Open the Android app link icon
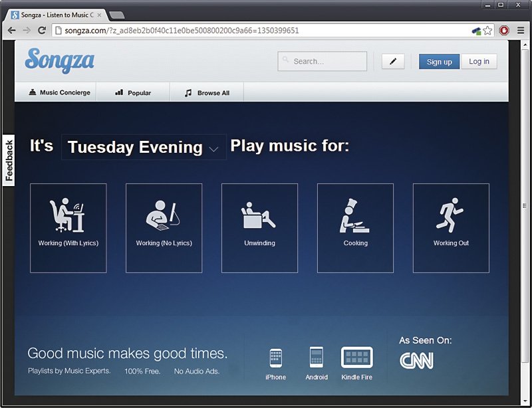This screenshot has height=408, width=532. point(317,357)
